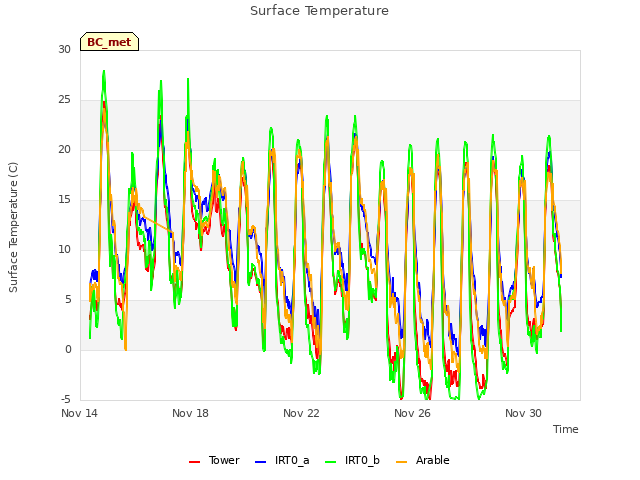Screen dimensions: 640x480
Task: Toggle the IRT0_a series in legend
Action: (282, 460)
